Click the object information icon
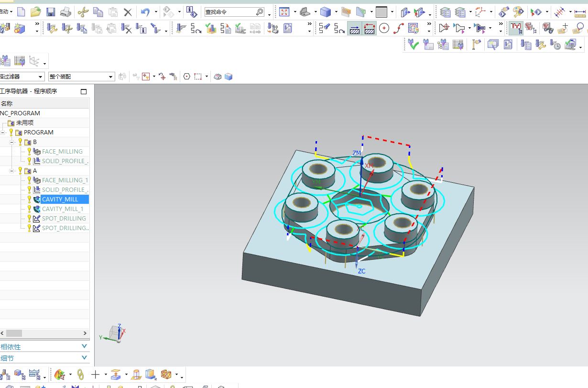Viewport: 588px width, 388px height. [191, 11]
